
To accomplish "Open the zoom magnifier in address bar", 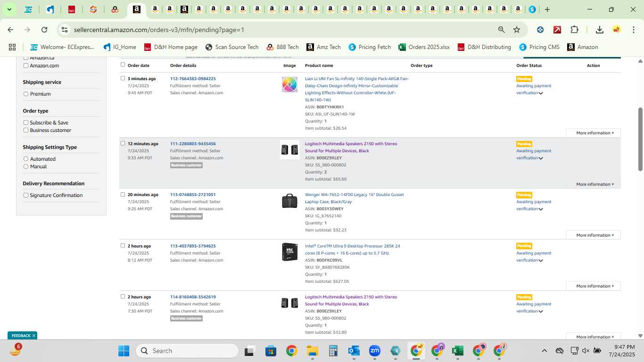I will click(x=502, y=30).
